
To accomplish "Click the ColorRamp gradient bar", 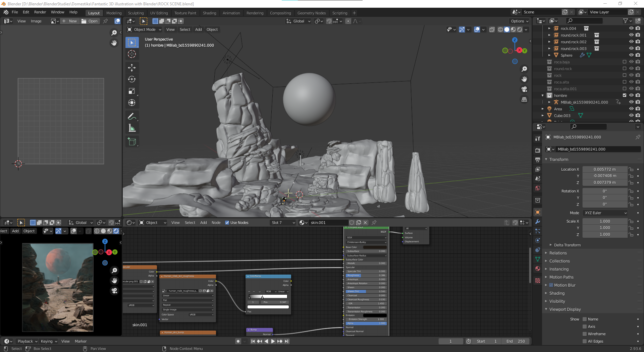I will click(268, 296).
